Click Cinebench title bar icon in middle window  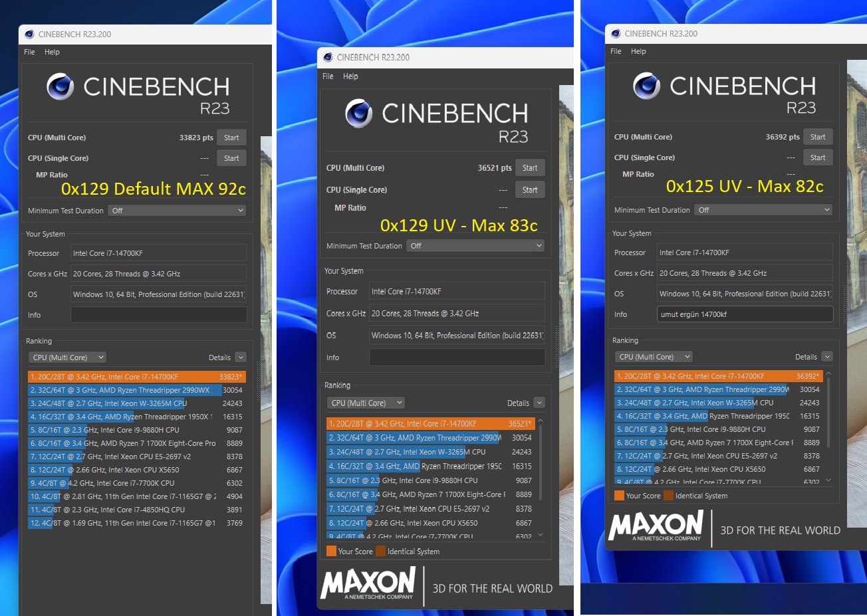coord(328,57)
